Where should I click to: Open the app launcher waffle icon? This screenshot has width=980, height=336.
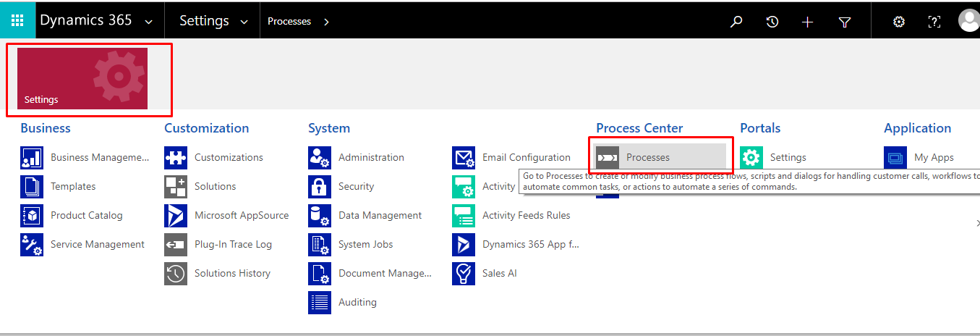pos(17,21)
